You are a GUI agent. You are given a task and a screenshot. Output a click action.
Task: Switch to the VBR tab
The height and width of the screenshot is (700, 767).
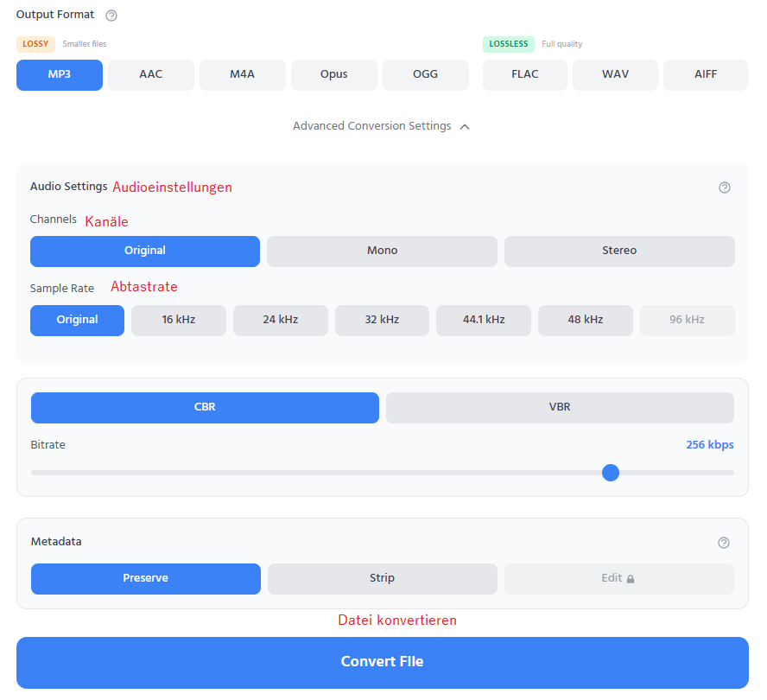click(560, 407)
